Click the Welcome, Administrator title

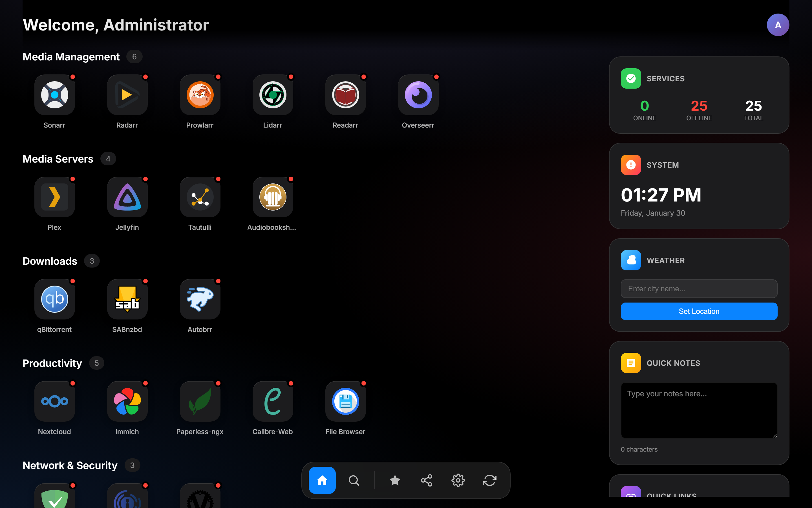(x=116, y=25)
